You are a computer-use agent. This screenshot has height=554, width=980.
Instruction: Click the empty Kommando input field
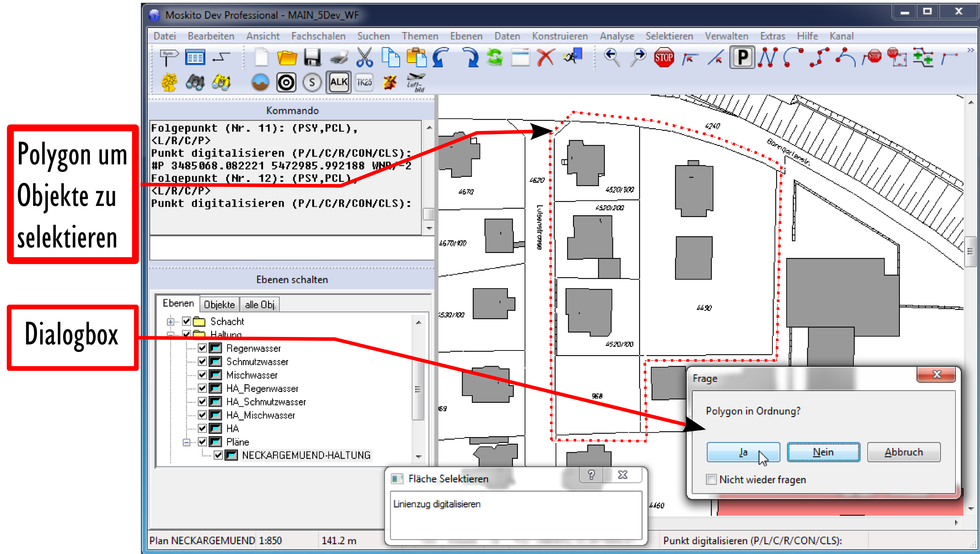[x=291, y=248]
